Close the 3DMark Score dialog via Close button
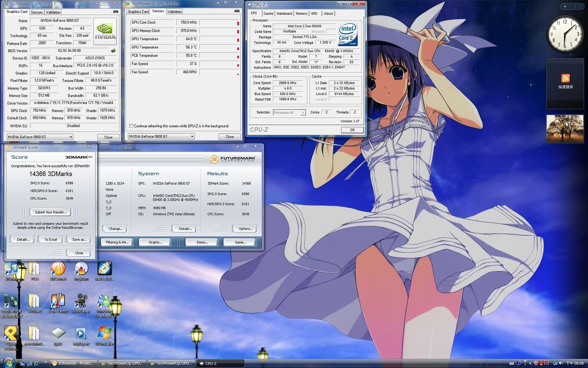588x368 pixels. point(79,253)
